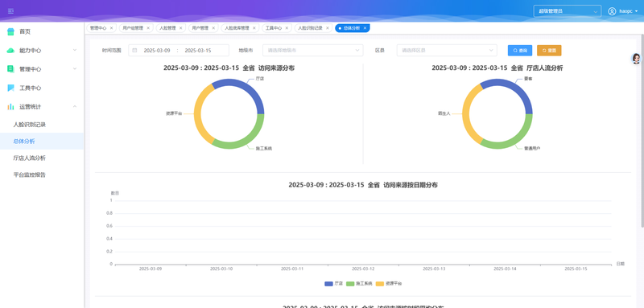Close the 人脸管理 tab
The image size is (644, 308).
(180, 28)
